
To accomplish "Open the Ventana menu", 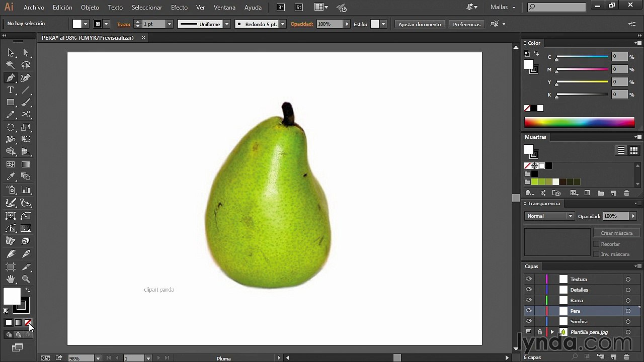I will pyautogui.click(x=224, y=8).
